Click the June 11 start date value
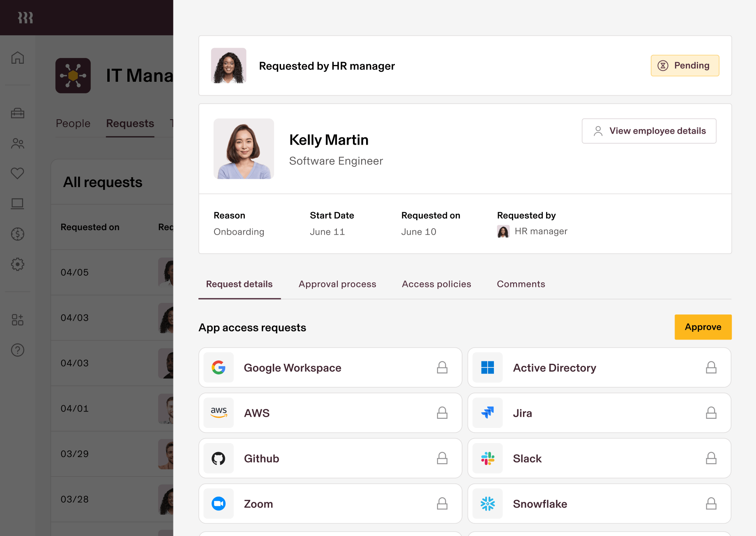Screen dimensions: 756x536 point(327,232)
